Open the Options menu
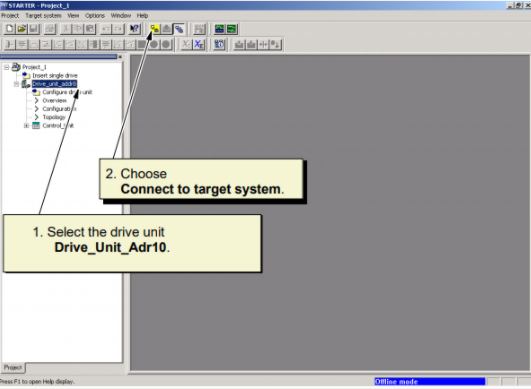Image resolution: width=531 pixels, height=389 pixels. tap(95, 16)
